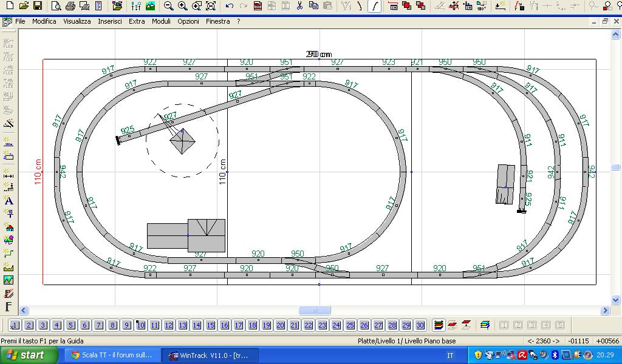The height and width of the screenshot is (364, 622).
Task: Open the Moduli menu
Action: pyautogui.click(x=161, y=21)
